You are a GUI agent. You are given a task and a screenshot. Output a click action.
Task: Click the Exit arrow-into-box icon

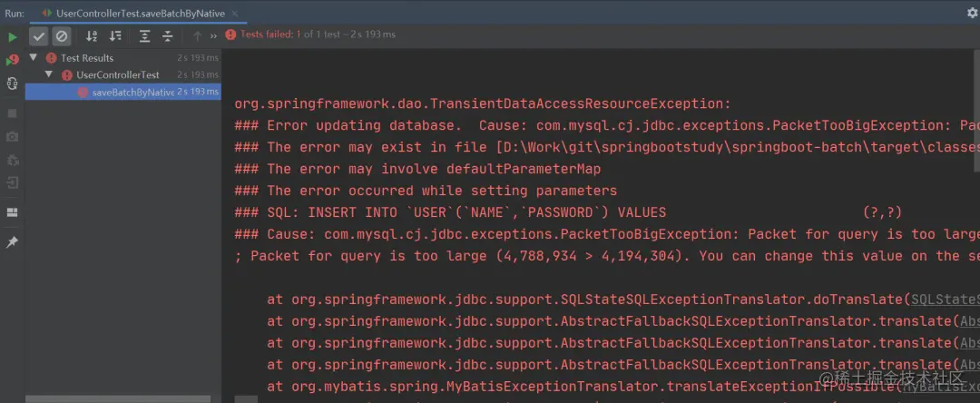pyautogui.click(x=12, y=182)
